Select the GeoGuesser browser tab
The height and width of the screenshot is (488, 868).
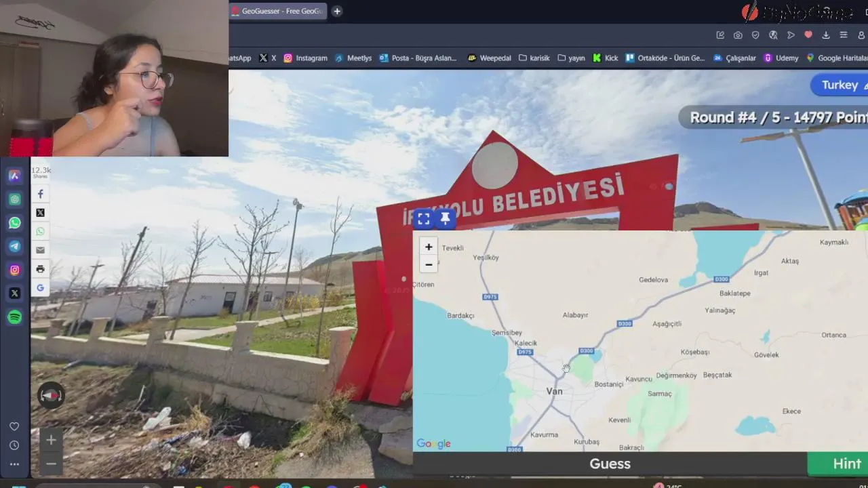tap(277, 11)
